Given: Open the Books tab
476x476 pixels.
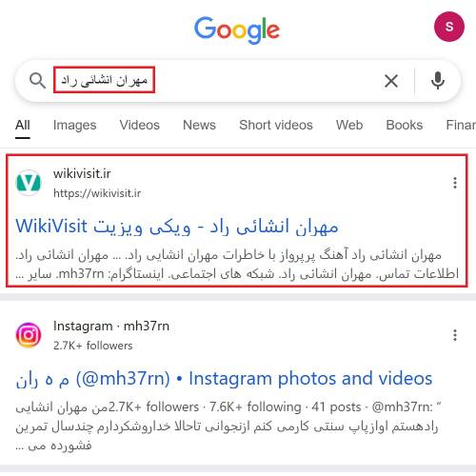Looking at the screenshot, I should point(405,125).
